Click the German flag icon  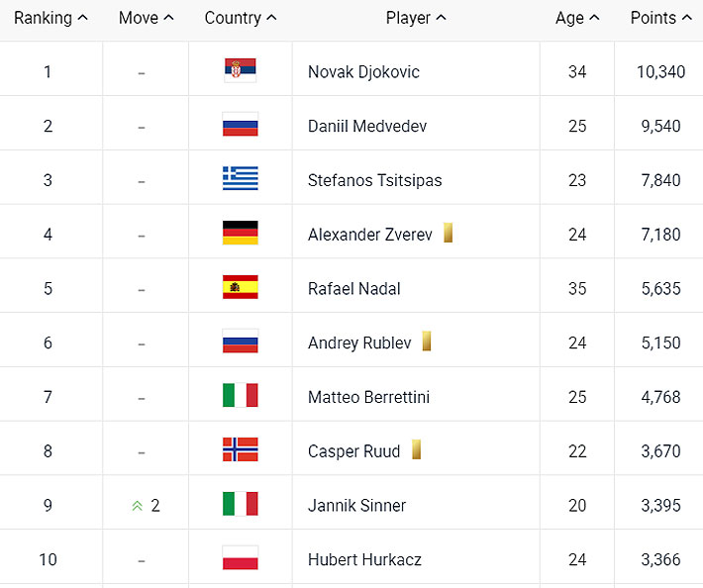[x=240, y=234]
